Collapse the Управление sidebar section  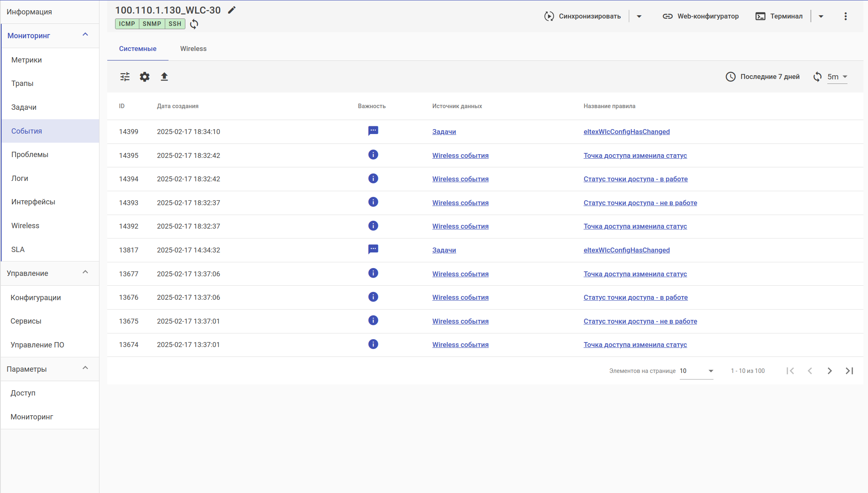click(85, 273)
